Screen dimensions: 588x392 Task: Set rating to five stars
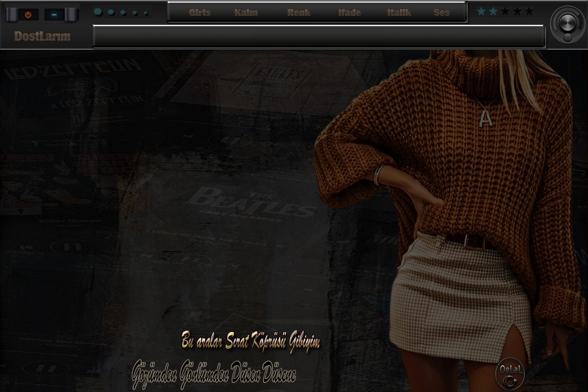pos(529,11)
